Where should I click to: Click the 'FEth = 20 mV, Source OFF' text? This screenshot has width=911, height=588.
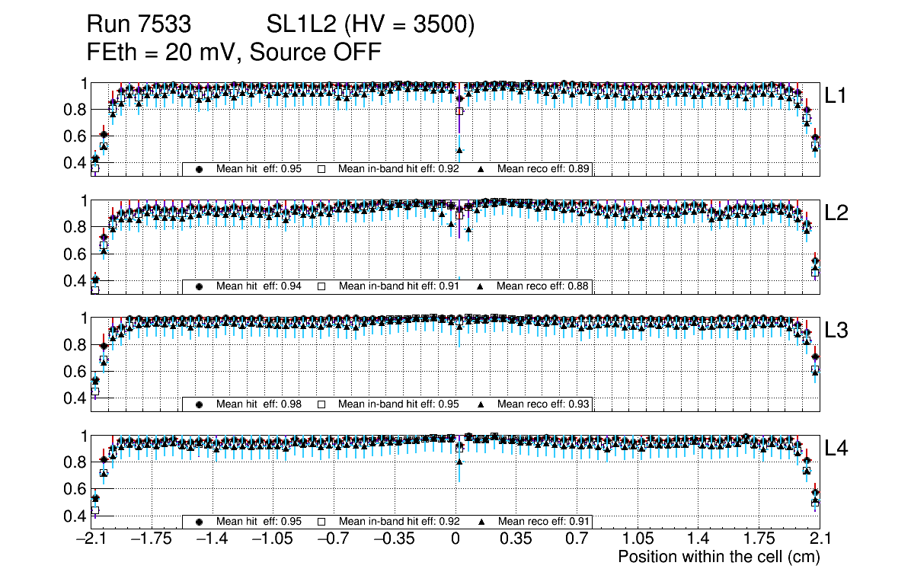pos(233,53)
